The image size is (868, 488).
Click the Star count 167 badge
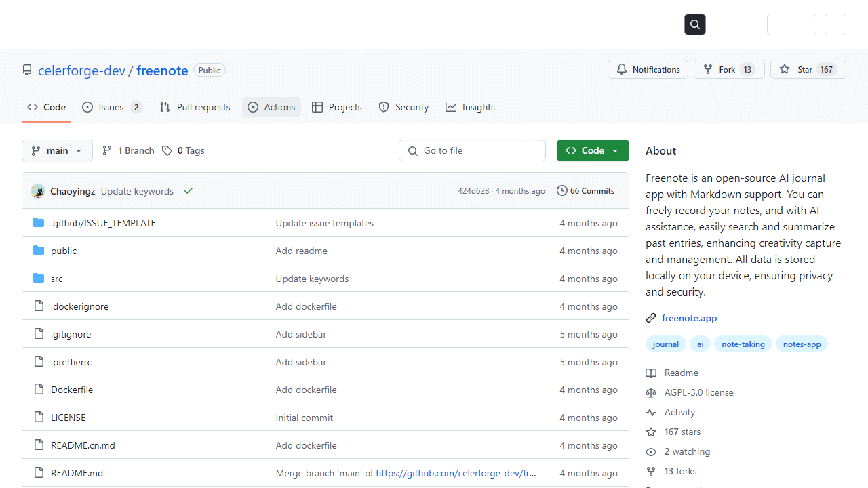point(826,69)
